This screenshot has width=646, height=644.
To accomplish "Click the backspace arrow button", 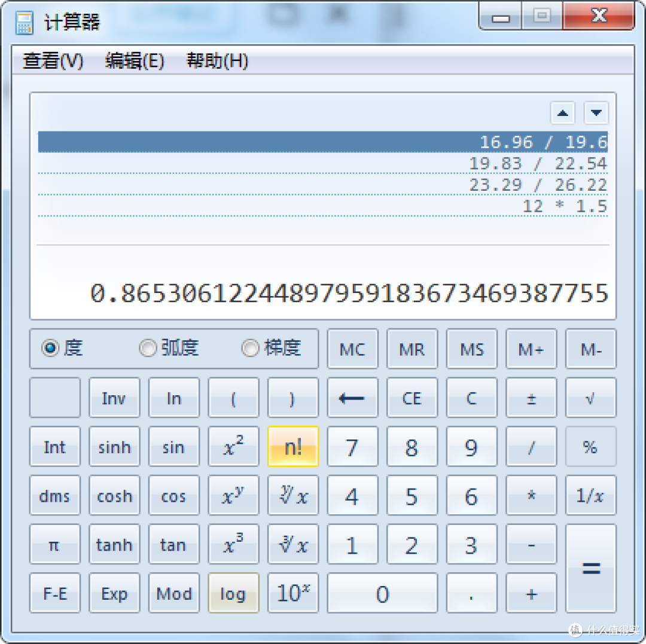I will [352, 398].
